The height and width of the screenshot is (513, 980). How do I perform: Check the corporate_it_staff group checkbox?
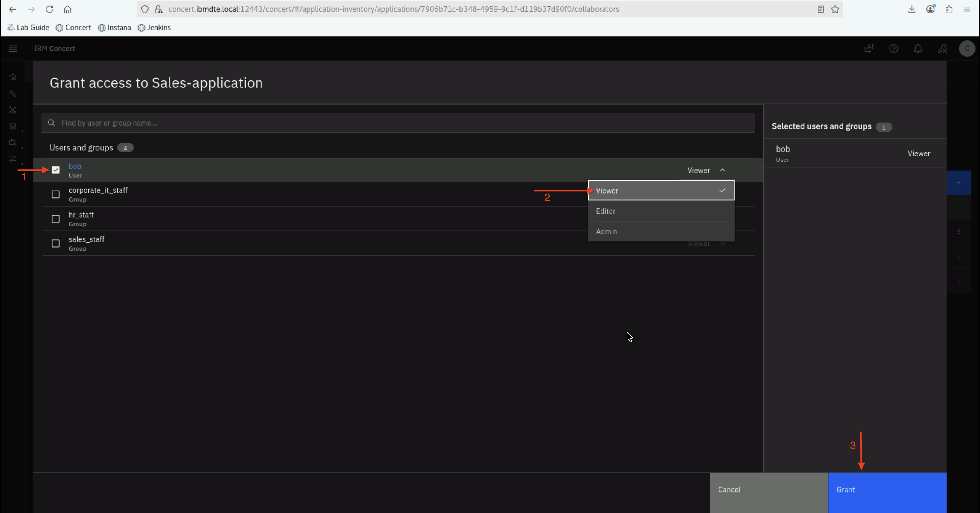tap(55, 194)
